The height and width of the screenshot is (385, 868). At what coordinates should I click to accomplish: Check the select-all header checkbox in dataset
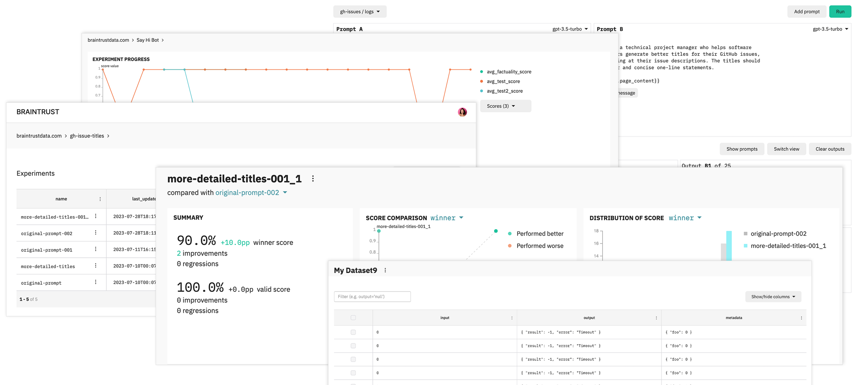[x=353, y=318]
